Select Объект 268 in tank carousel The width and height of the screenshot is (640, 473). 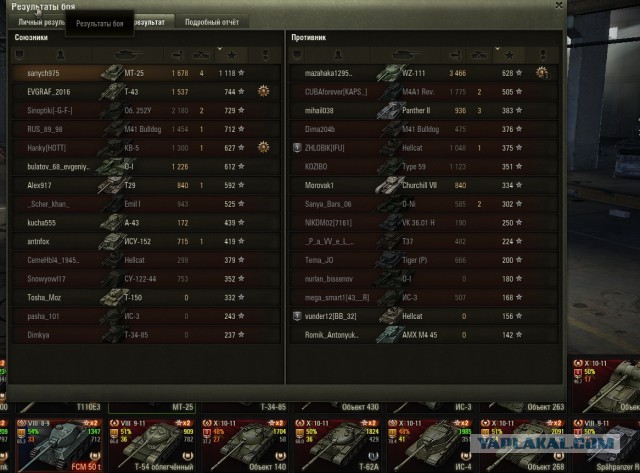click(522, 445)
